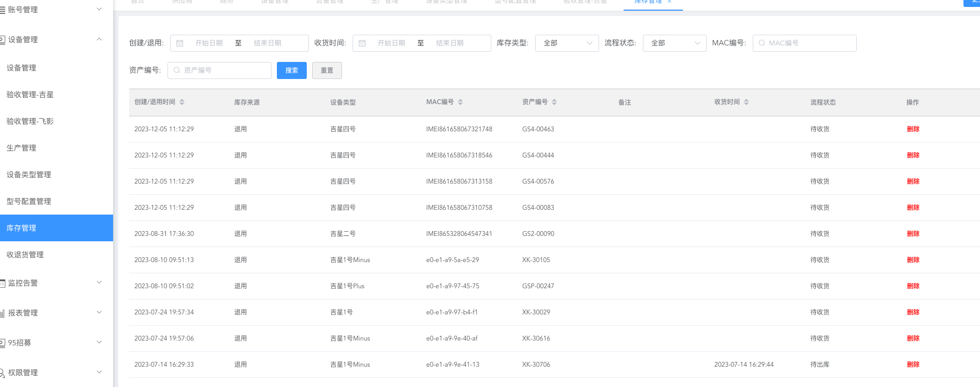The height and width of the screenshot is (387, 980).
Task: Open 验收管理-吉星 page
Action: 57,94
